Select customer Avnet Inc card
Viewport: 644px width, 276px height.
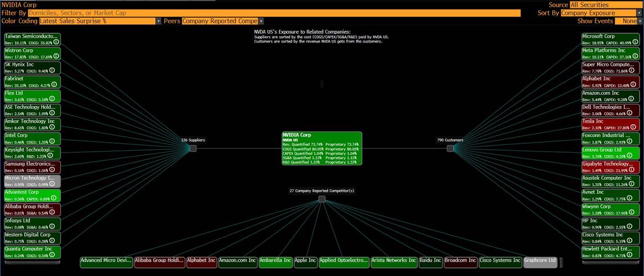pyautogui.click(x=611, y=195)
